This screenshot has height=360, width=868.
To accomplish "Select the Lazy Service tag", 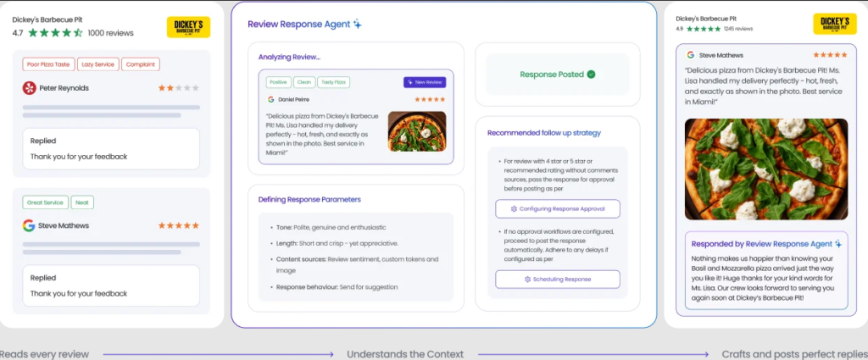I will point(97,64).
